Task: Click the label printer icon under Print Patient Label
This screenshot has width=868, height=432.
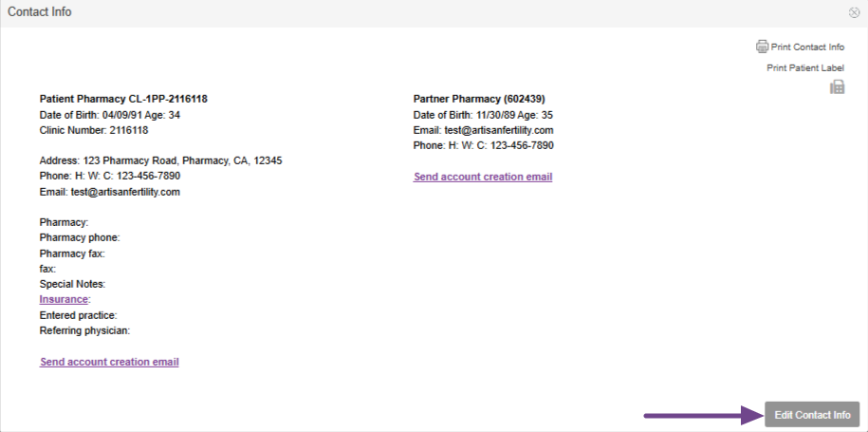Action: [837, 87]
